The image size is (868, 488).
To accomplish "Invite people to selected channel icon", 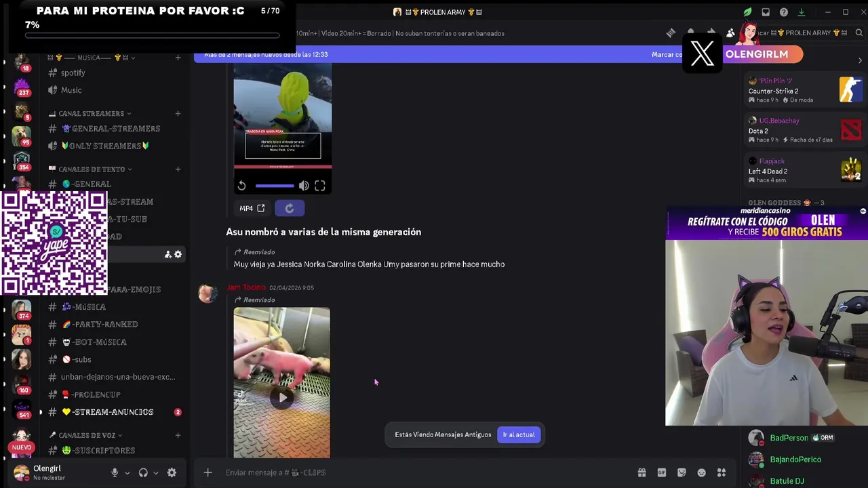I will [x=167, y=254].
